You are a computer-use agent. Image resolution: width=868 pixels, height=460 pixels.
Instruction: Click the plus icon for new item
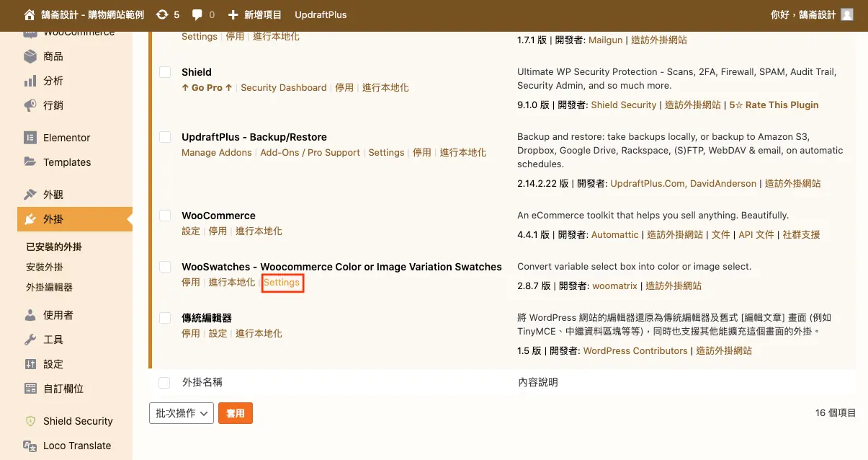[x=233, y=14]
